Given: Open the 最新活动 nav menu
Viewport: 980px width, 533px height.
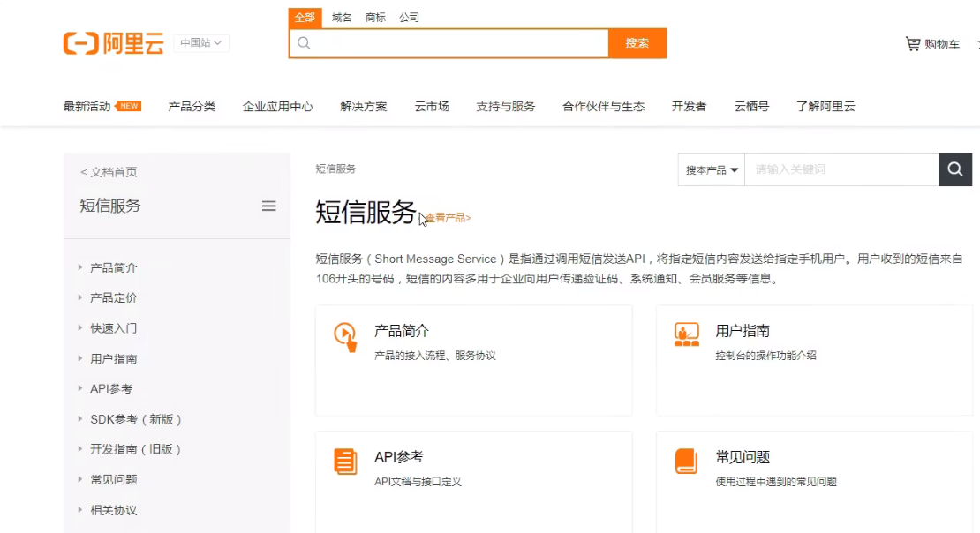Looking at the screenshot, I should coord(87,106).
